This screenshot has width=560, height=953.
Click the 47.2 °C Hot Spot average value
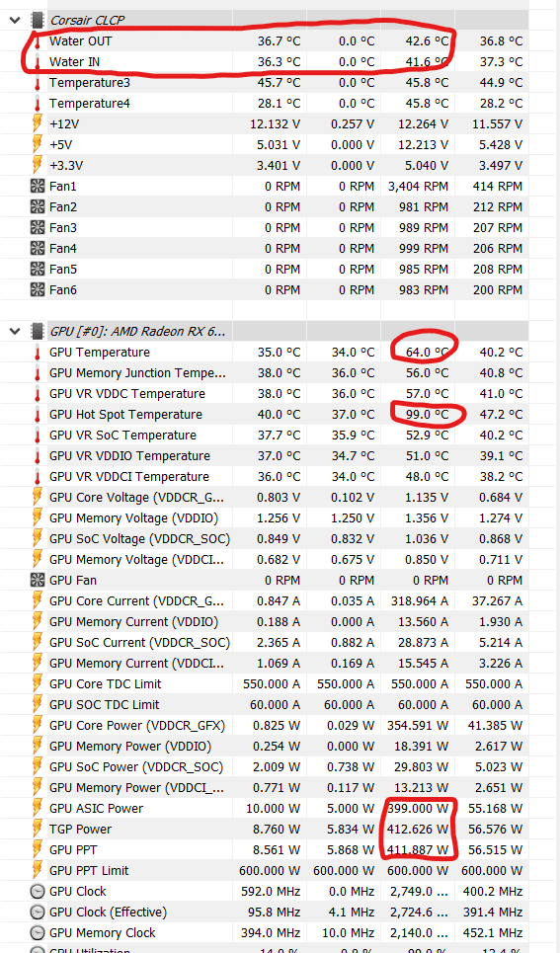(x=501, y=415)
